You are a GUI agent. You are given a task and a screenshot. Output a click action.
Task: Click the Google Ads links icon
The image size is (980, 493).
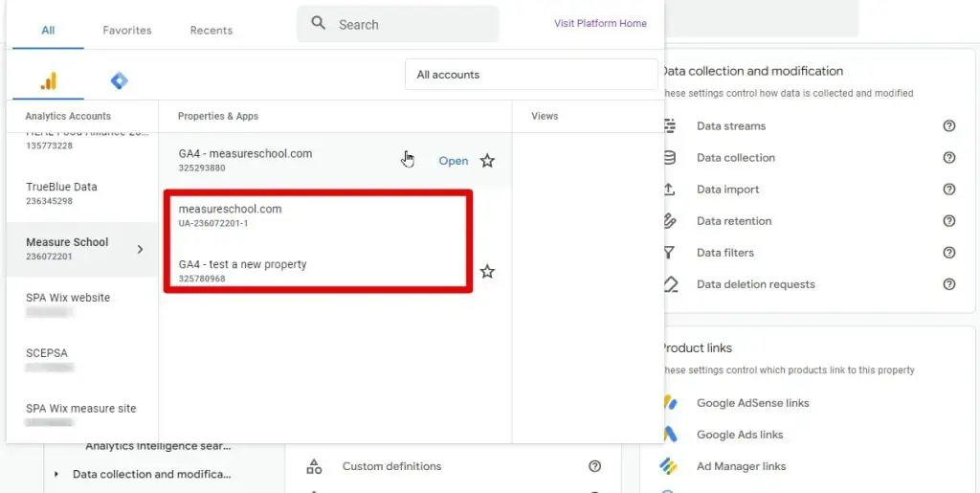670,435
